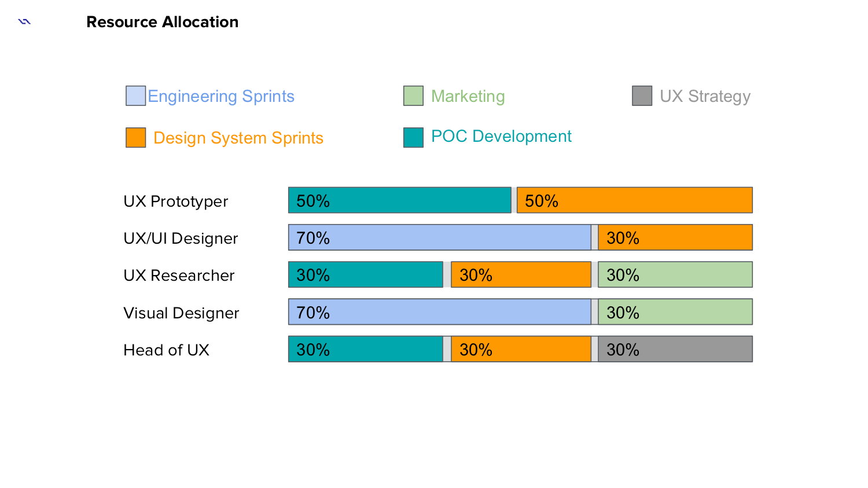Select the Head of UX label

point(166,350)
